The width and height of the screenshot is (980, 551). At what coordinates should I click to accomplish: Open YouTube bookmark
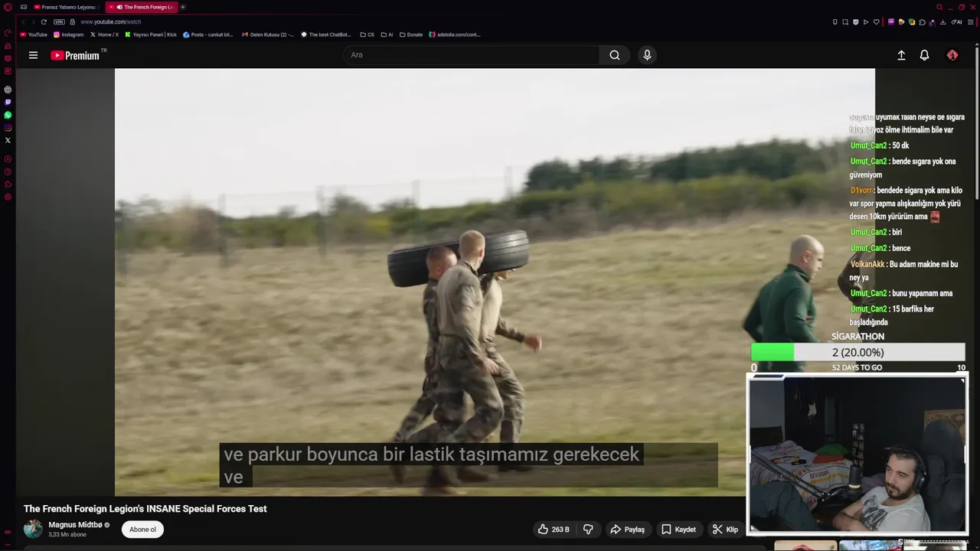point(34,34)
